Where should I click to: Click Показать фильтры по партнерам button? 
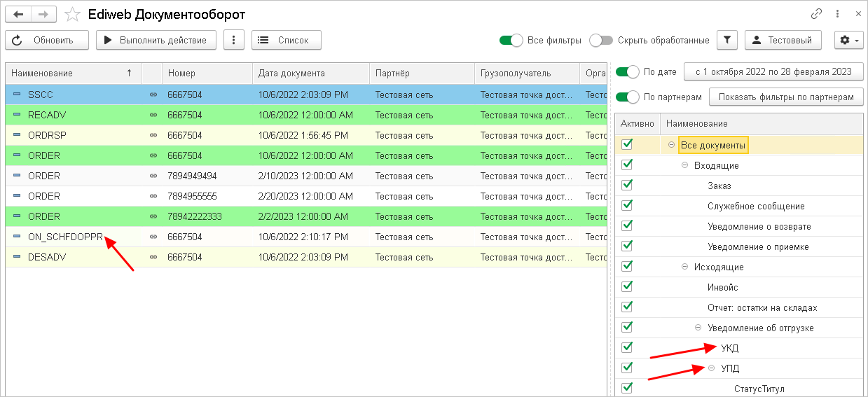(x=786, y=97)
